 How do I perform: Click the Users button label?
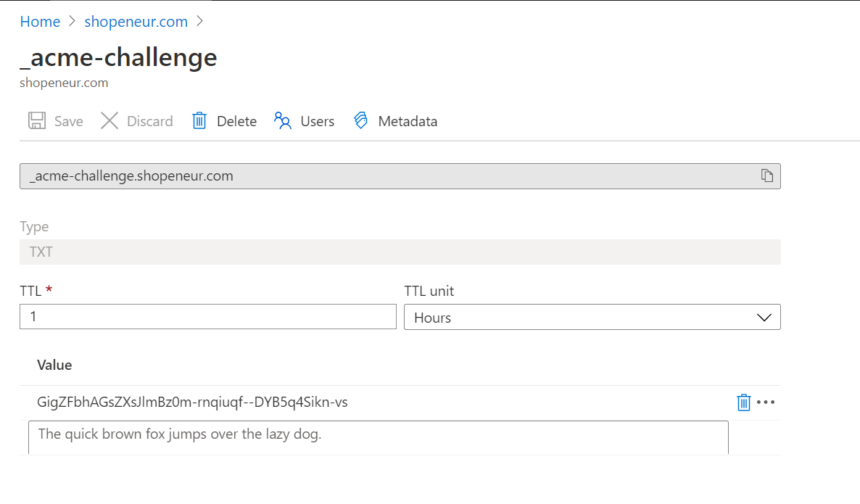tap(317, 121)
